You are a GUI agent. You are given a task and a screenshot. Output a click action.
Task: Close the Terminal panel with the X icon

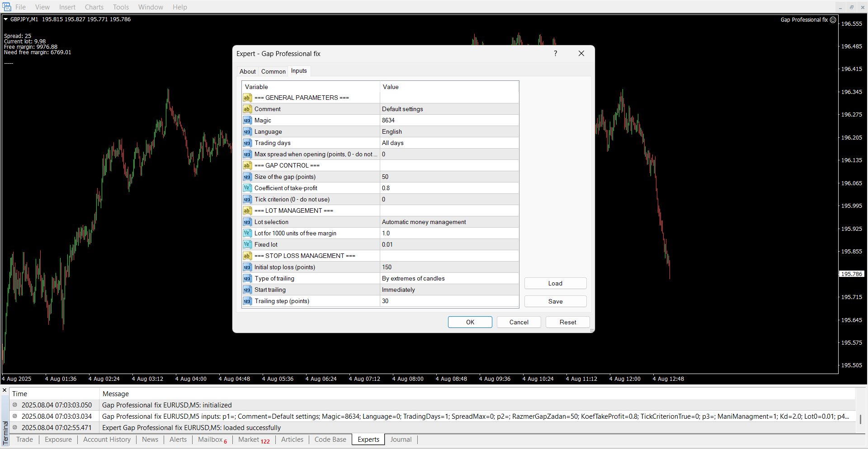tap(5, 390)
